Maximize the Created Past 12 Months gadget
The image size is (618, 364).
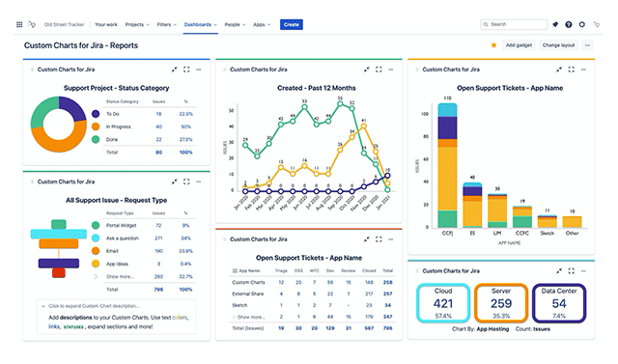(379, 70)
